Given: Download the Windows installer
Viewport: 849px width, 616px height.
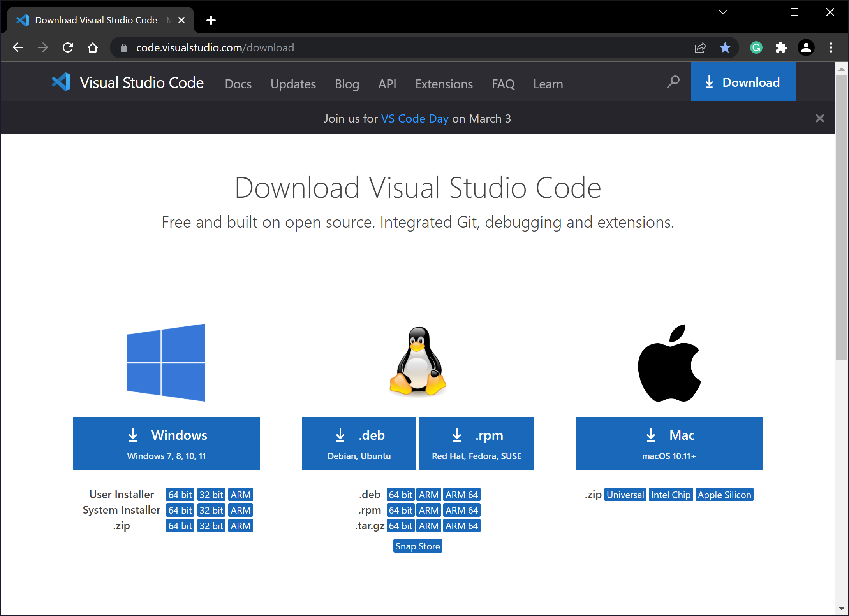Looking at the screenshot, I should tap(166, 443).
